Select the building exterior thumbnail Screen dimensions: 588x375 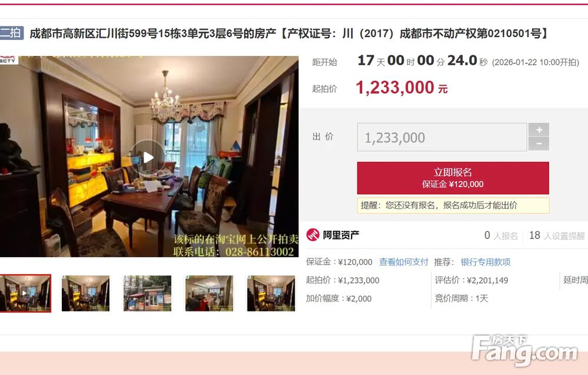tap(148, 294)
